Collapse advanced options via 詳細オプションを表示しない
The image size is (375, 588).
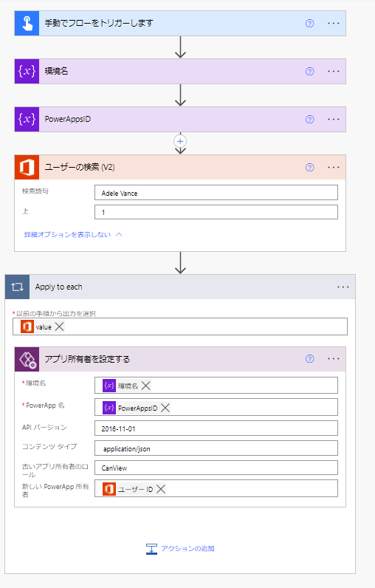[73, 235]
